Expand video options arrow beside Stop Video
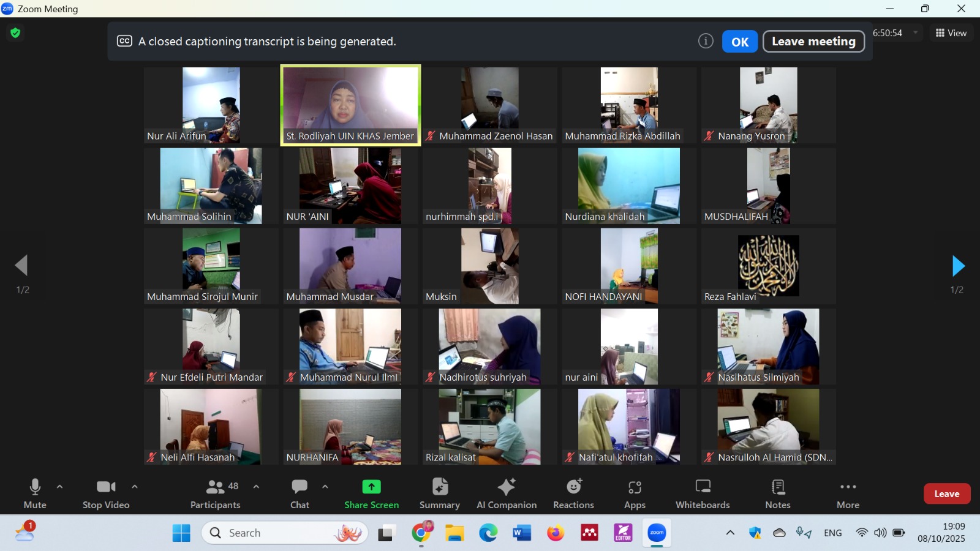 (135, 487)
